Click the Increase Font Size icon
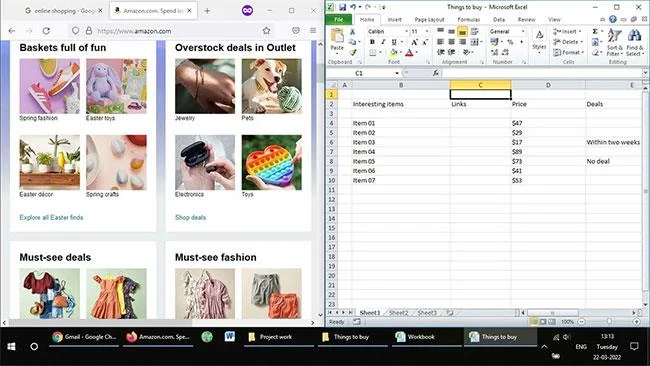The height and width of the screenshot is (366, 650). click(415, 42)
